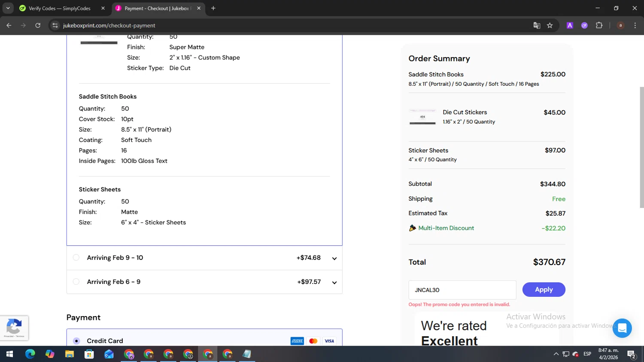644x362 pixels.
Task: Click the Saddle Stitch Books price $225.00
Action: pos(553,74)
